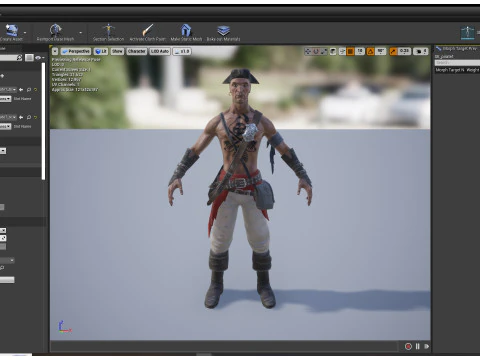Viewport: 480px width, 360px height.
Task: Use selected asset arrow in second material row
Action: point(21,117)
